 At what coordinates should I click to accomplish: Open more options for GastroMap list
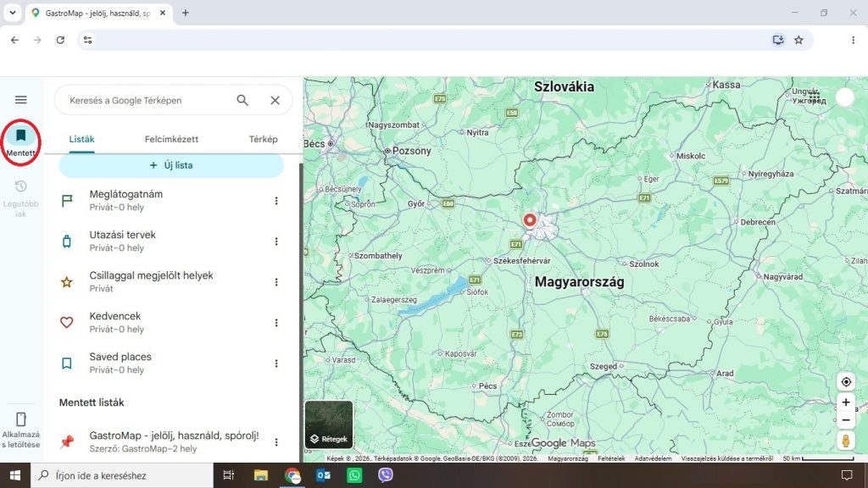[276, 442]
